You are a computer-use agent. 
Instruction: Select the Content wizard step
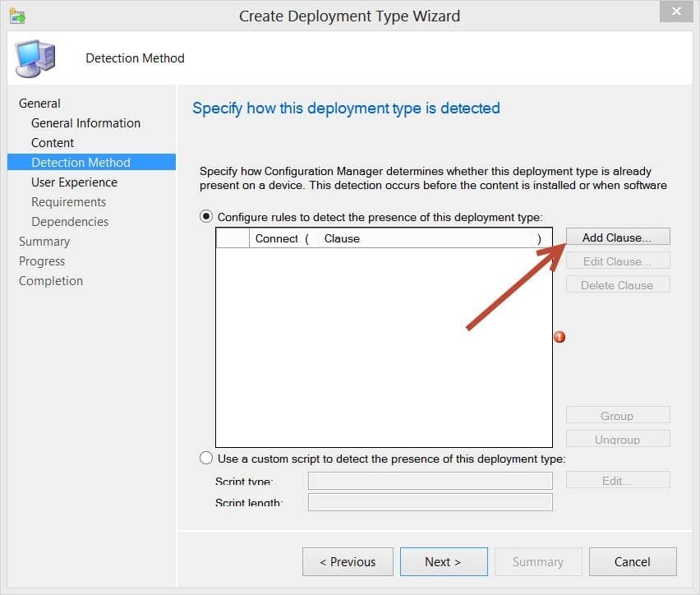pyautogui.click(x=53, y=142)
